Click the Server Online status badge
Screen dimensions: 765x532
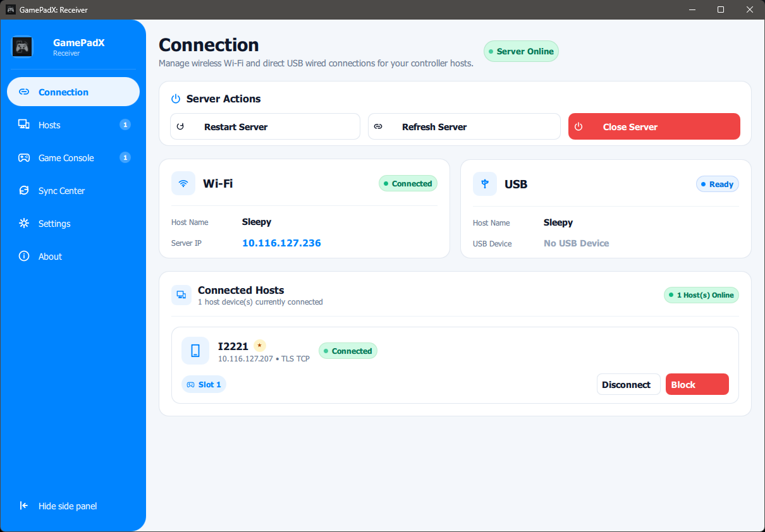click(x=521, y=51)
